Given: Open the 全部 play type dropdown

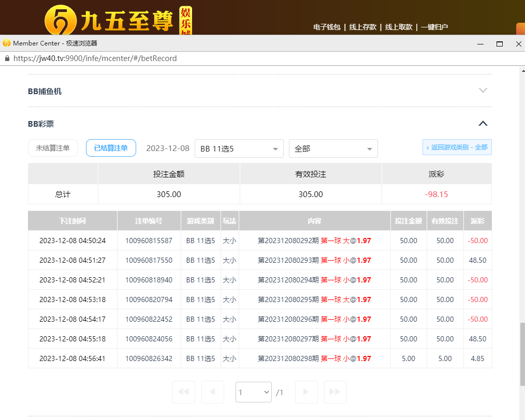Looking at the screenshot, I should [x=333, y=148].
